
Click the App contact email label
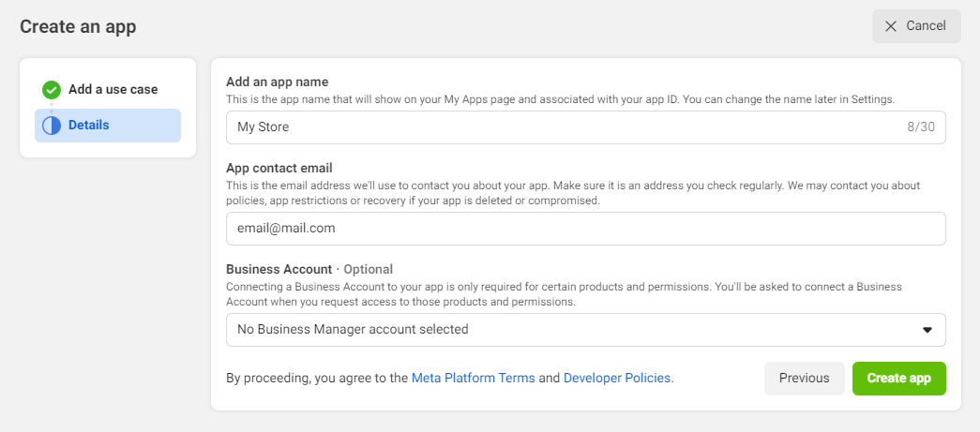(279, 169)
